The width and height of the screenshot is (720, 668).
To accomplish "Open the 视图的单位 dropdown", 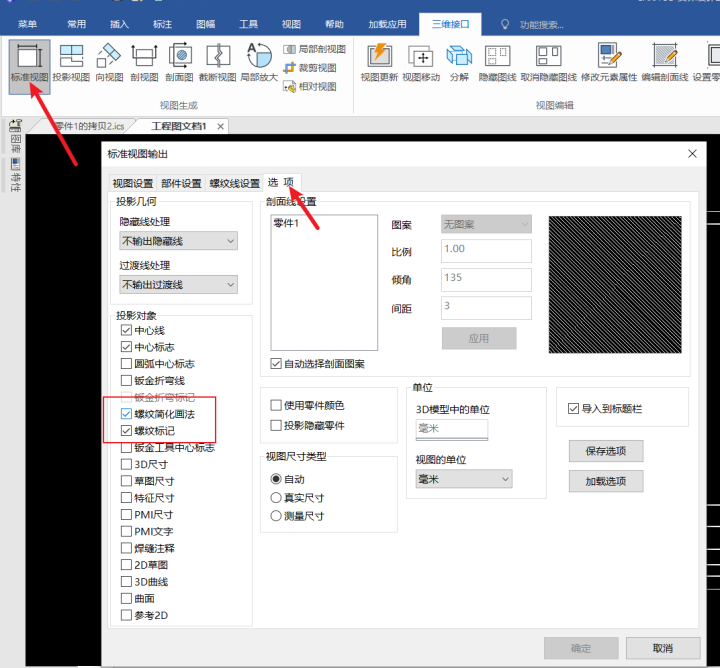I will 464,479.
